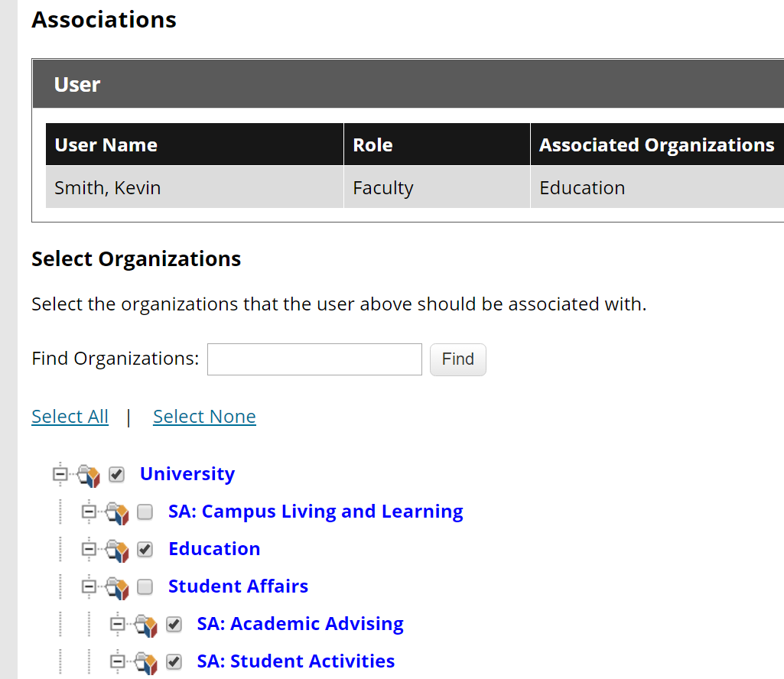
Task: Open the SA: Student Activities link
Action: pyautogui.click(x=296, y=661)
